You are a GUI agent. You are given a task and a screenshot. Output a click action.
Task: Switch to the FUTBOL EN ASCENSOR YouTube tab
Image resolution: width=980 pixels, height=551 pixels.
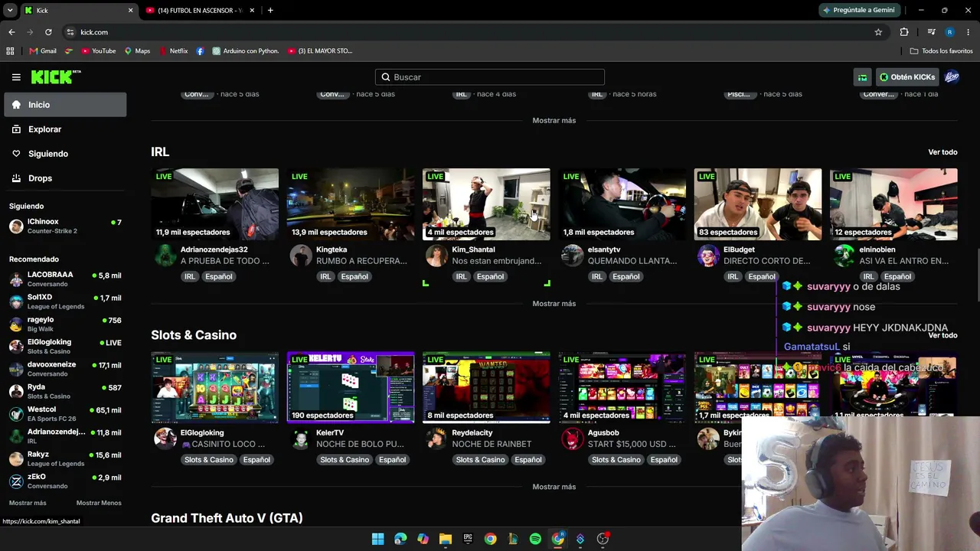point(200,10)
